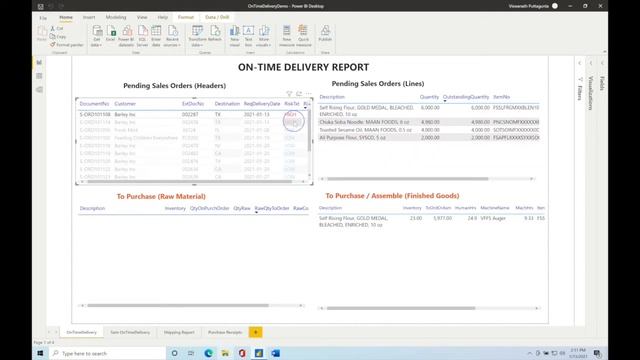Click Finished Goods table horizontal scrollbar
This screenshot has height=360, width=640.
point(400,308)
